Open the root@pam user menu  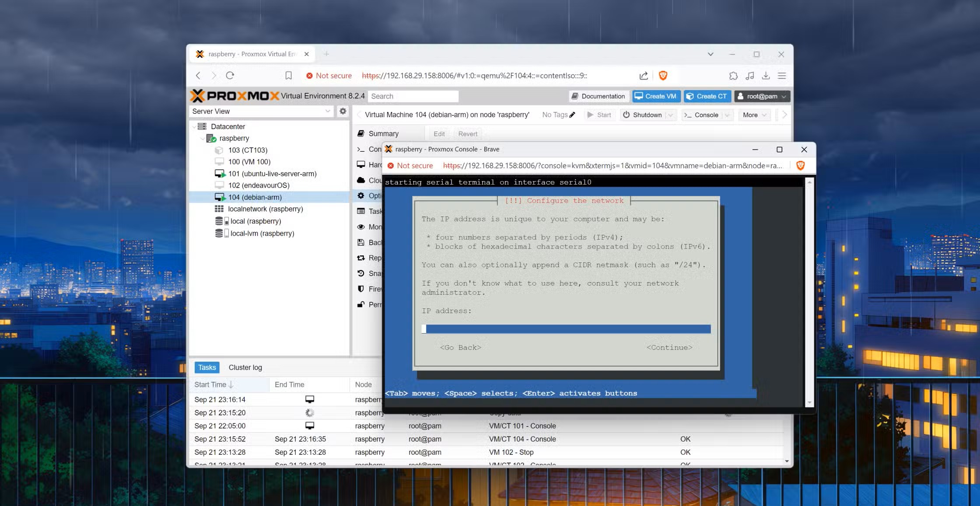tap(762, 96)
